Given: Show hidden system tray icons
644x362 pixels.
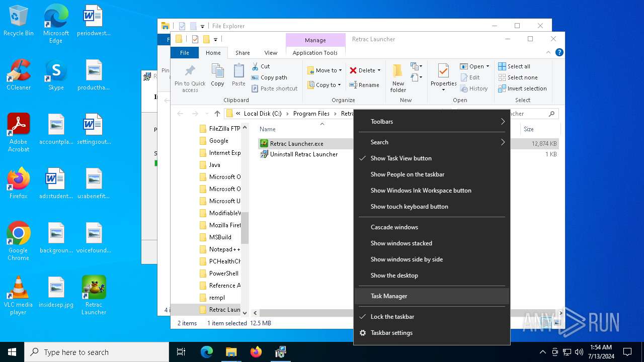Looking at the screenshot, I should point(542,352).
